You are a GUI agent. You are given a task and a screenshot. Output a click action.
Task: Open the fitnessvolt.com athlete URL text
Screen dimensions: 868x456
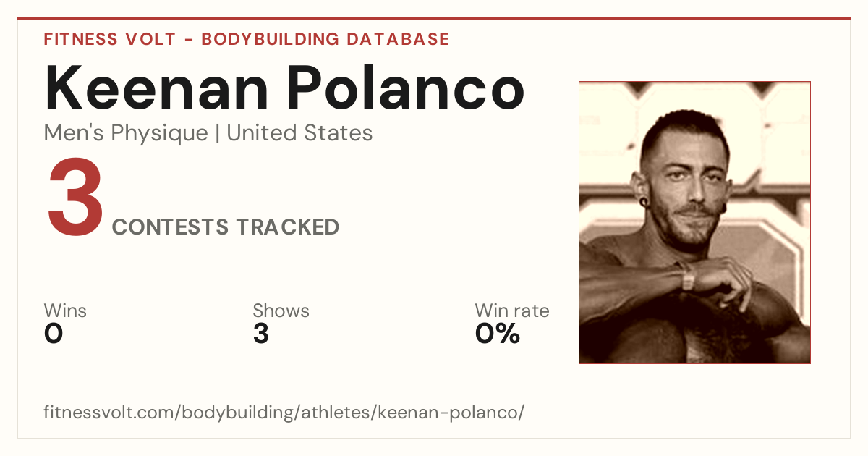[284, 413]
